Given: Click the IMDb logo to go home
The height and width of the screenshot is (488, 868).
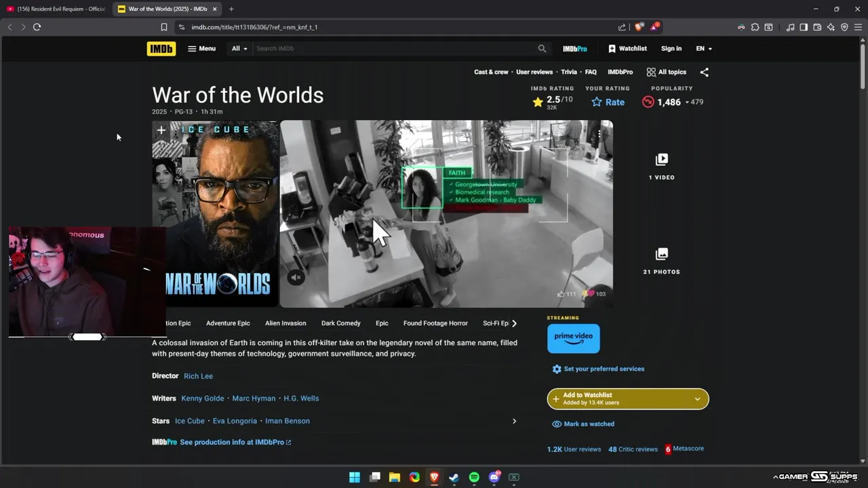Looking at the screenshot, I should tap(161, 49).
